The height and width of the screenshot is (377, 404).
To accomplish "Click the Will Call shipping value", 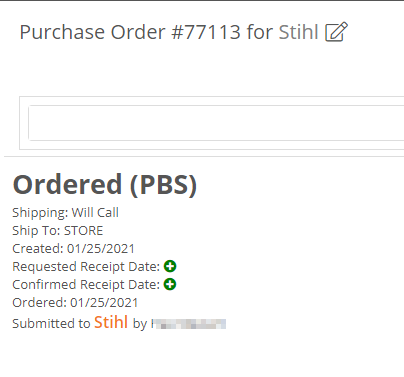I will point(95,213).
